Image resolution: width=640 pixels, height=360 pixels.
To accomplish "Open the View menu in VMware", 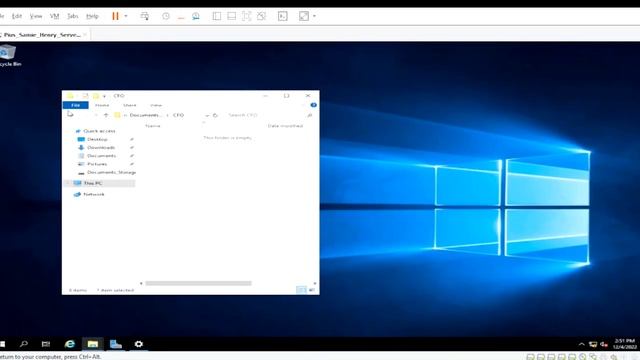I will coord(36,16).
